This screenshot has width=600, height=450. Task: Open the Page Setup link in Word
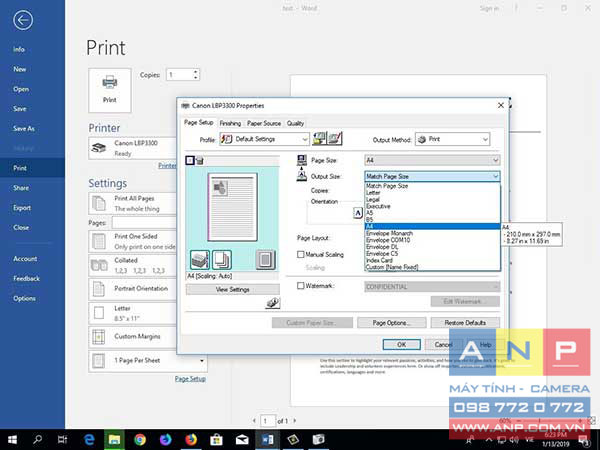[x=190, y=379]
